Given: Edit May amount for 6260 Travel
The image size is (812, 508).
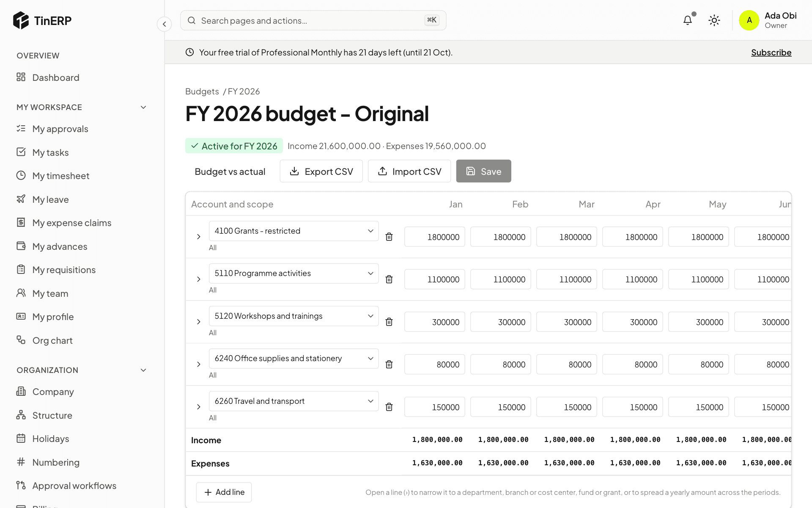Looking at the screenshot, I should point(698,407).
